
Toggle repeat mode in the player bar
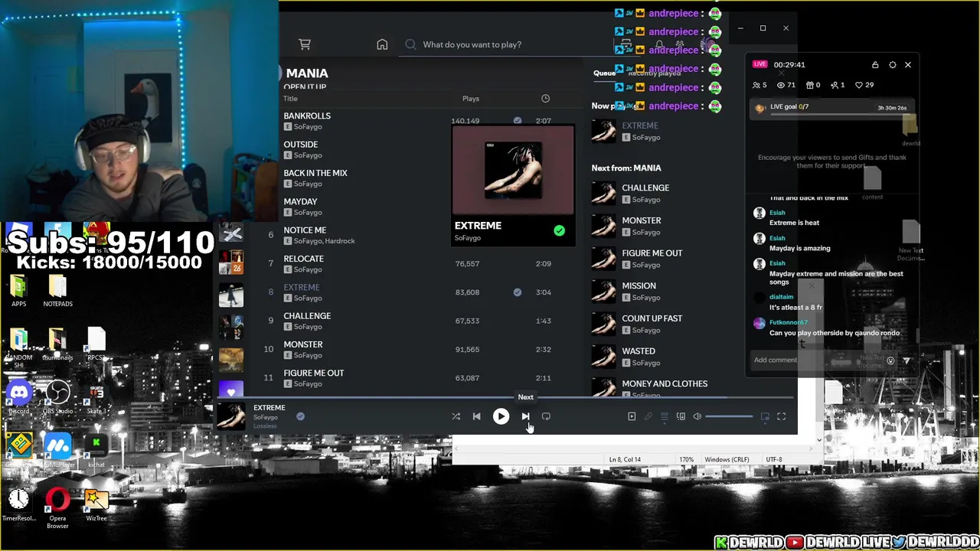point(546,416)
